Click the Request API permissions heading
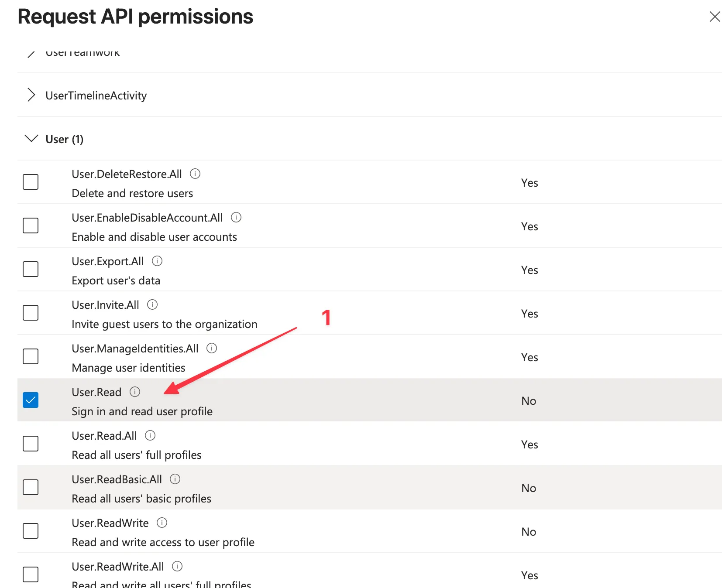 [x=135, y=17]
